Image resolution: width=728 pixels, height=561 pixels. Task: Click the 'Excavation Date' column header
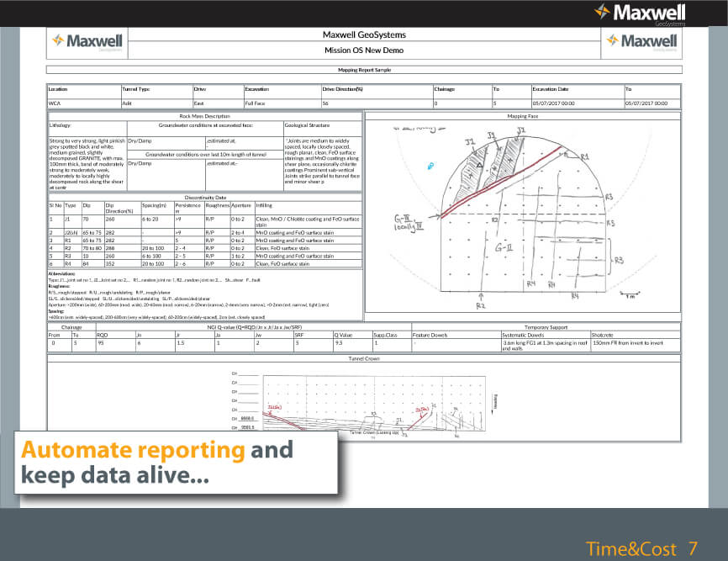(x=550, y=89)
